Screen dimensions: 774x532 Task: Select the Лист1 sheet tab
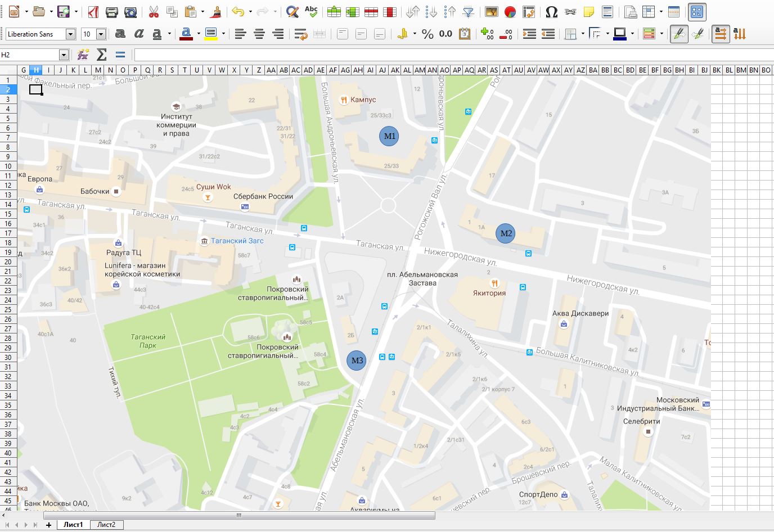point(73,525)
